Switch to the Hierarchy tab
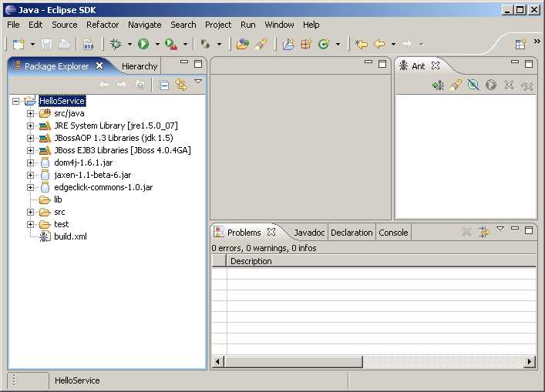This screenshot has width=545, height=392. click(140, 66)
